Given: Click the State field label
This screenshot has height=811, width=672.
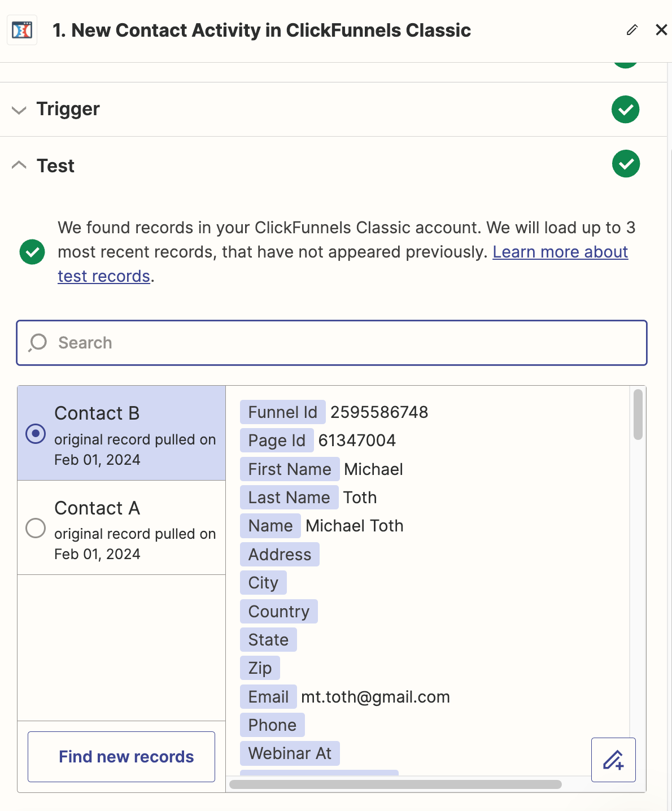Looking at the screenshot, I should click(x=268, y=640).
